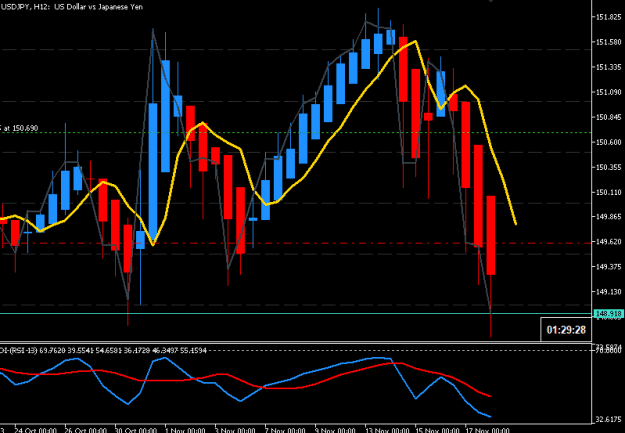The height and width of the screenshot is (433, 625).
Task: Click the 13 Nov 00:00 time axis label
Action: pos(386,430)
